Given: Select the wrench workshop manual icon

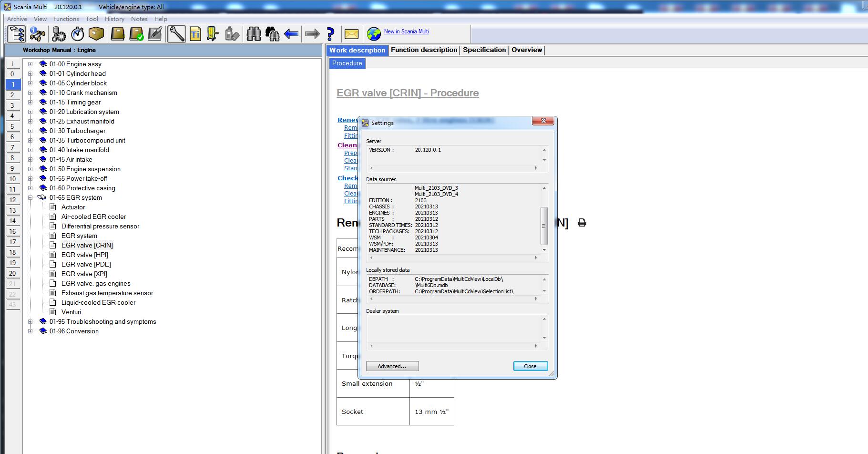Looking at the screenshot, I should [x=176, y=34].
